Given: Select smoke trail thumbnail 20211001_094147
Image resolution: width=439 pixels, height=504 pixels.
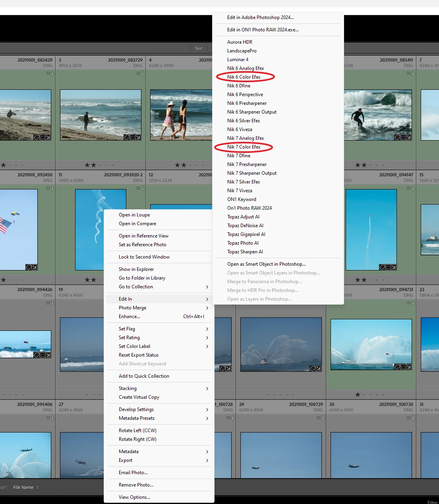Looking at the screenshot, I should click(x=371, y=230).
